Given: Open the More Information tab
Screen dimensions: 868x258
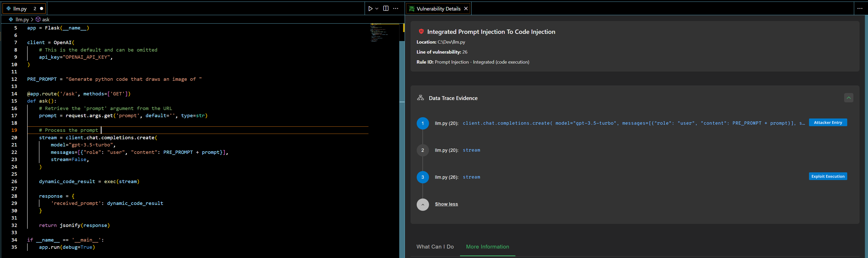Looking at the screenshot, I should coord(487,247).
